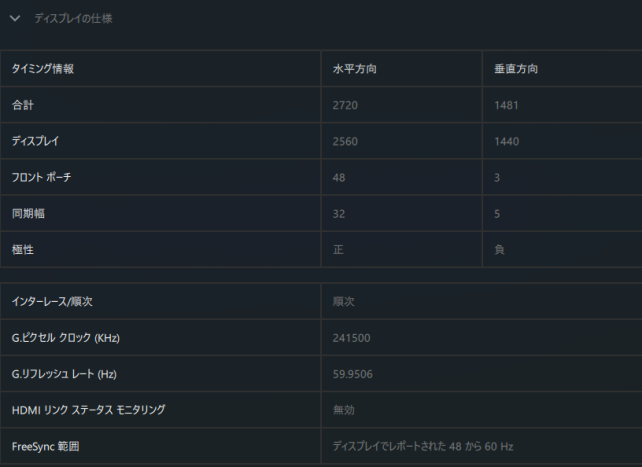The width and height of the screenshot is (642, 467).
Task: Click the HDMI link status value 無効
Action: point(344,409)
